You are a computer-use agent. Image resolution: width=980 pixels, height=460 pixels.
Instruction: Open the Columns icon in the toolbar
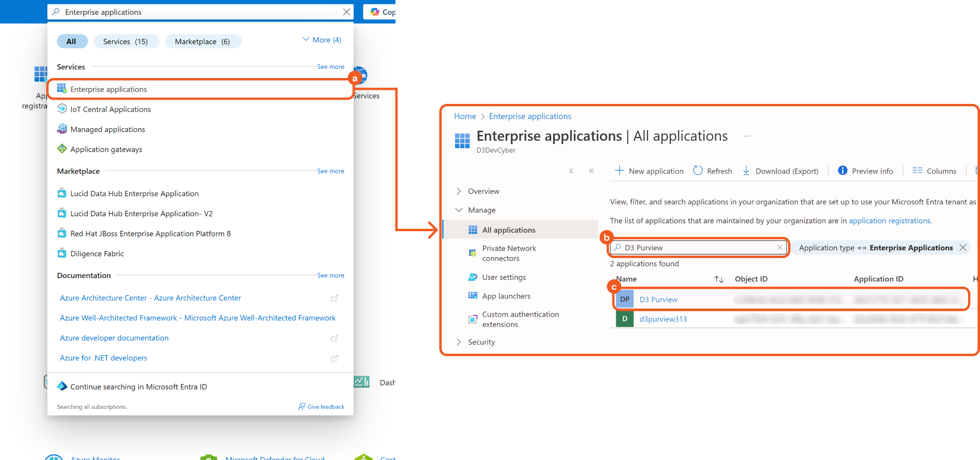click(x=917, y=171)
